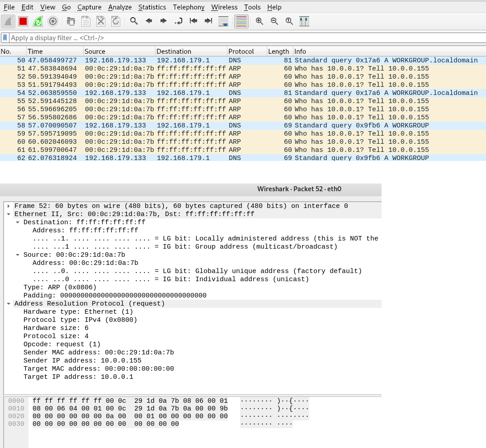Click the display filter input field
This screenshot has height=448, width=486.
tap(226, 38)
